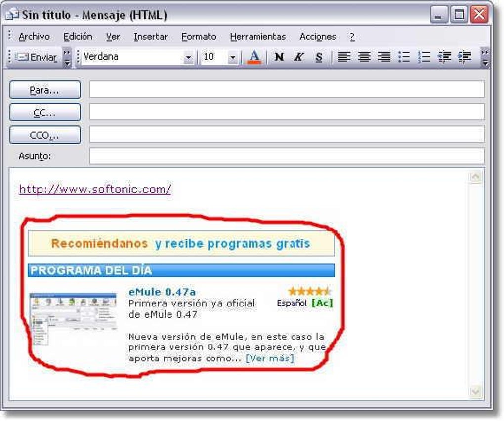The width and height of the screenshot is (504, 421).
Task: Open the Edición menu
Action: (x=78, y=37)
